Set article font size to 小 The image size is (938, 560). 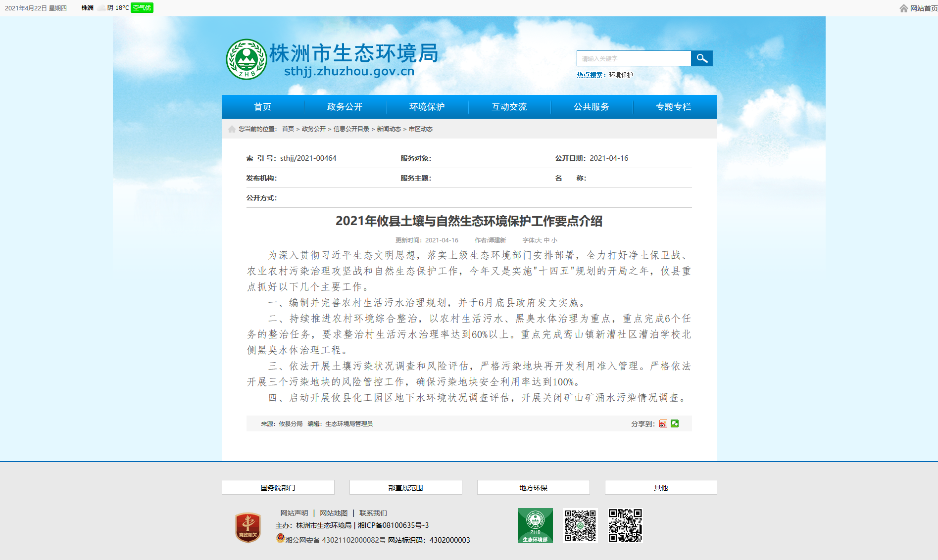[x=554, y=240]
